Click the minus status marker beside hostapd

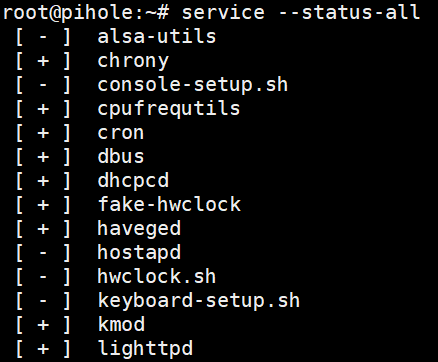tap(43, 253)
